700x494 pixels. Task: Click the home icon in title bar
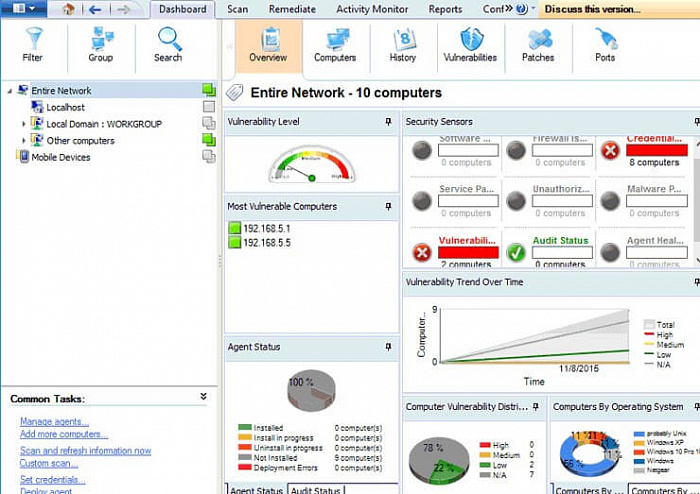(67, 9)
